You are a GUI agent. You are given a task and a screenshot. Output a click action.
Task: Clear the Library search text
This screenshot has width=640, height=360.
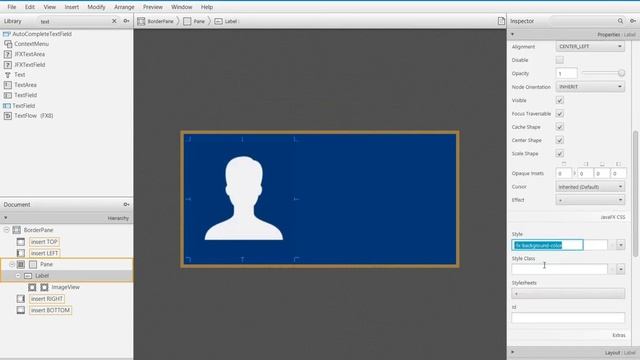(x=114, y=21)
